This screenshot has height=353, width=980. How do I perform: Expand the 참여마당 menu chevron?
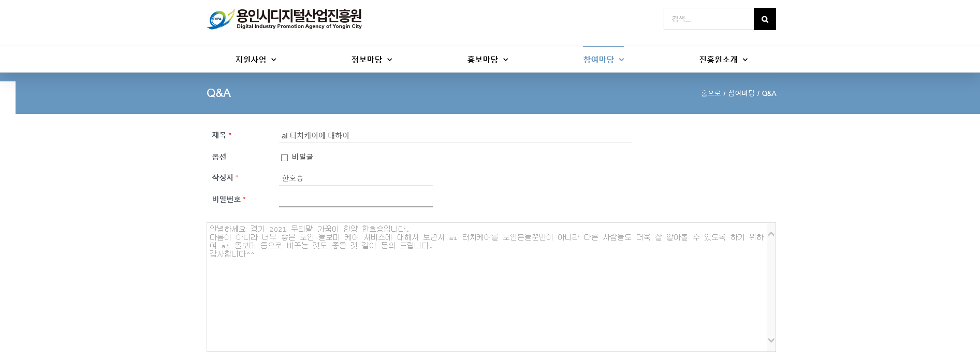tap(622, 60)
